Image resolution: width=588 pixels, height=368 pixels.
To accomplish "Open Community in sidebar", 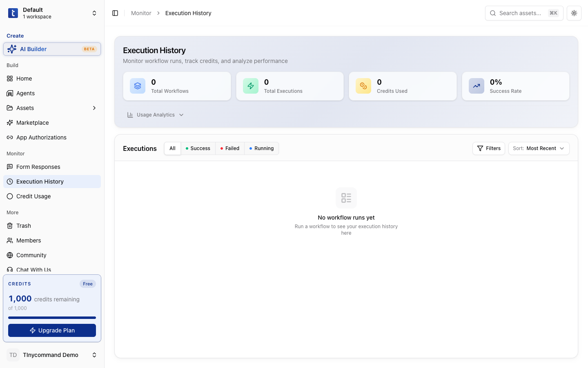I will (52, 255).
